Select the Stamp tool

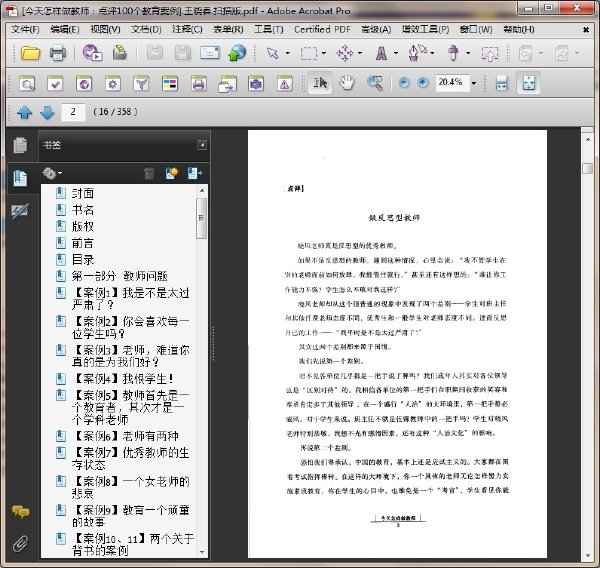pos(453,53)
